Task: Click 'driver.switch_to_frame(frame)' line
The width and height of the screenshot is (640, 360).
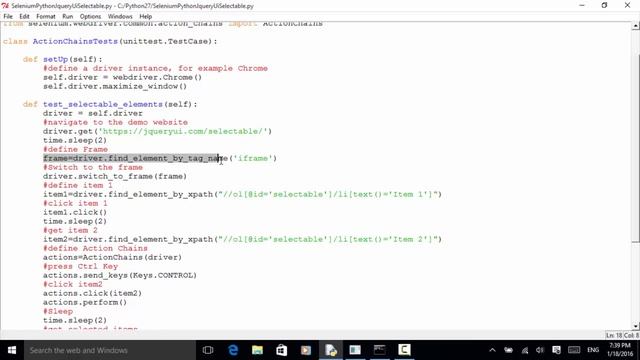Action: [115, 176]
